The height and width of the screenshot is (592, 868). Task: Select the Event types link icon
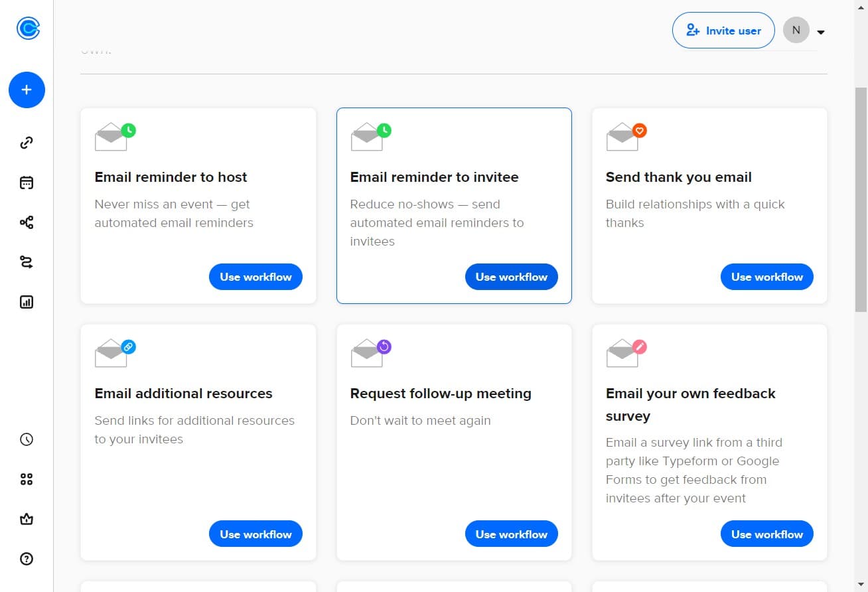pyautogui.click(x=27, y=143)
